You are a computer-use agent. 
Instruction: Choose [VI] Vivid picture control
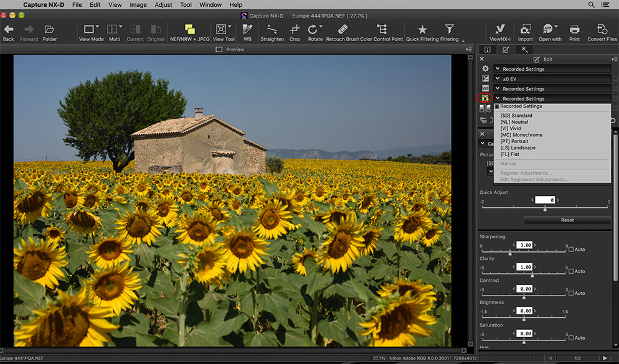(x=511, y=128)
